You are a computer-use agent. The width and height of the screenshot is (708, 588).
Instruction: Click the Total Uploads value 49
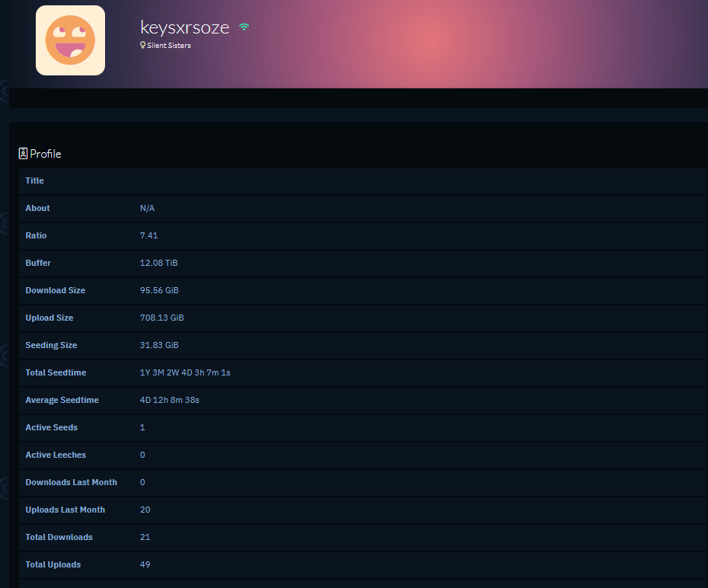(x=145, y=564)
